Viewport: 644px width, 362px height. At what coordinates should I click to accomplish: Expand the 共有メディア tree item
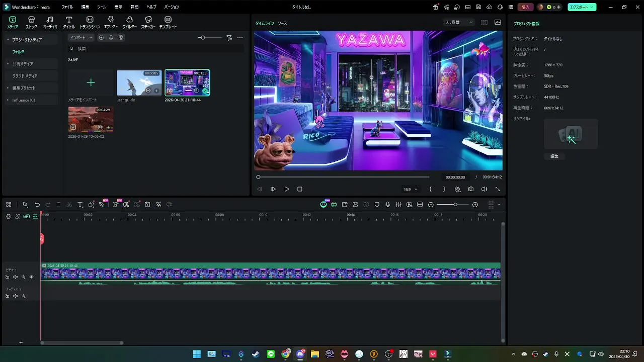(x=8, y=64)
